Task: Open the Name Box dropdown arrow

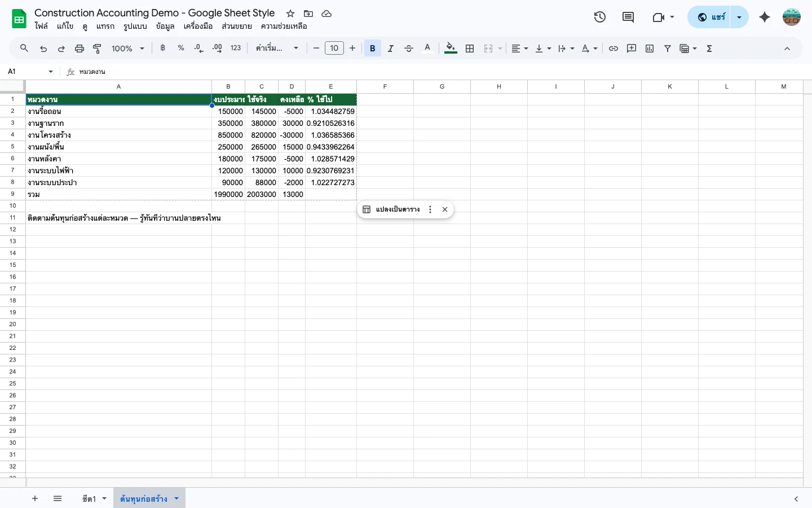Action: [x=51, y=72]
